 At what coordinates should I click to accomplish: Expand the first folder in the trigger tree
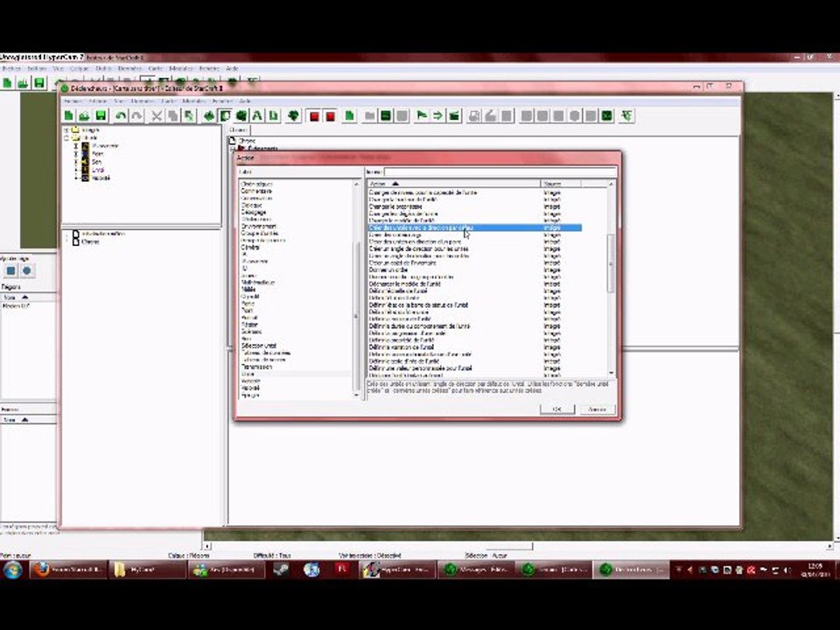pyautogui.click(x=66, y=130)
